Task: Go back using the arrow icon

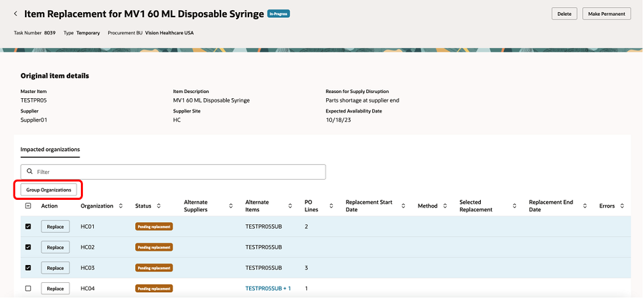Action: click(16, 14)
